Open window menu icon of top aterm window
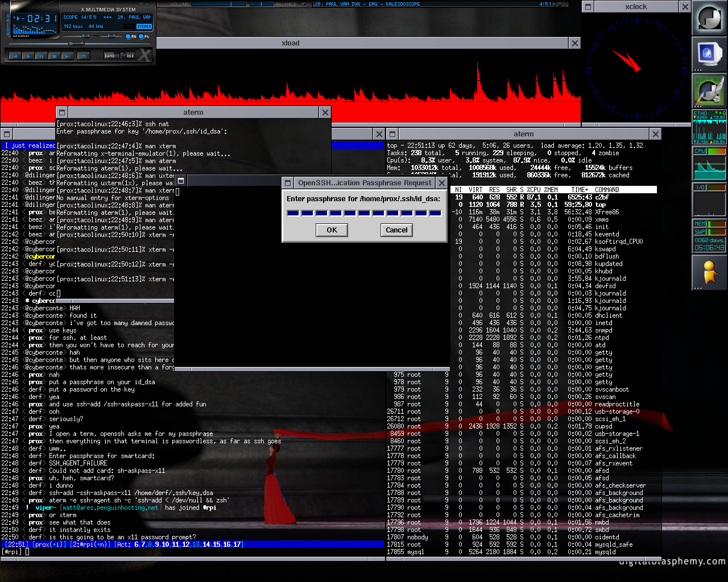This screenshot has width=728, height=582. (x=62, y=113)
